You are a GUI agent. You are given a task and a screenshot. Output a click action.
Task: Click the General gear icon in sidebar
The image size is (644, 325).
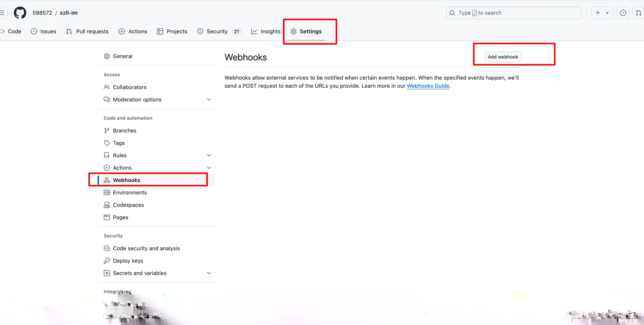pyautogui.click(x=107, y=56)
